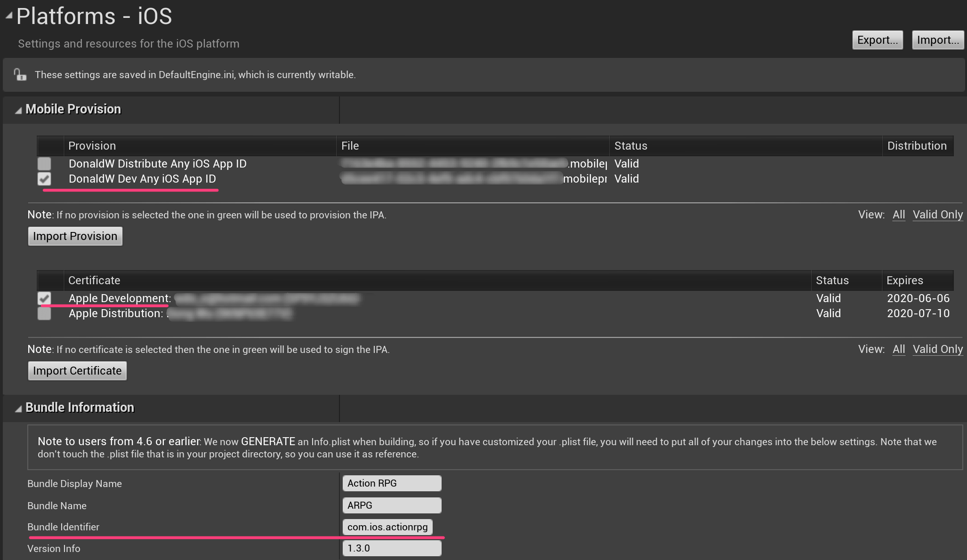Screen dimensions: 967x560
Task: Collapse the Platforms - iOS section
Action: 8,16
